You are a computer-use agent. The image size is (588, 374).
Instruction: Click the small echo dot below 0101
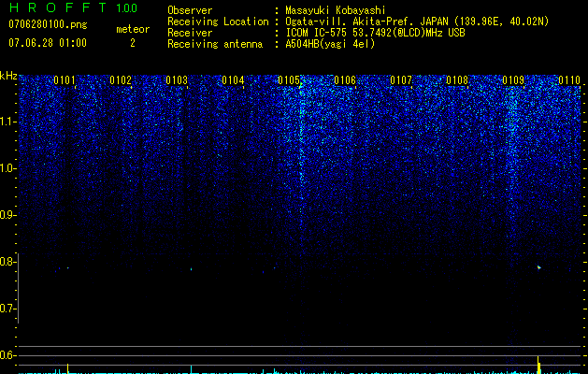tap(68, 267)
